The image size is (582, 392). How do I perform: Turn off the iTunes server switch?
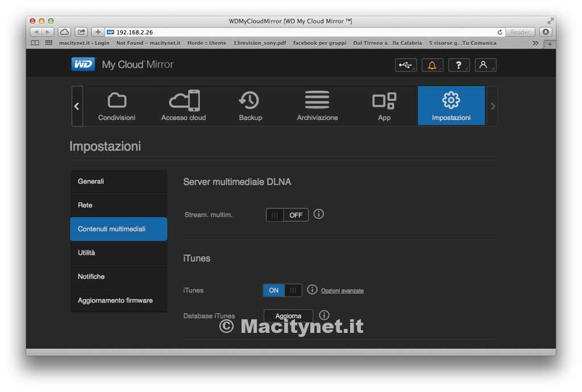pos(282,290)
